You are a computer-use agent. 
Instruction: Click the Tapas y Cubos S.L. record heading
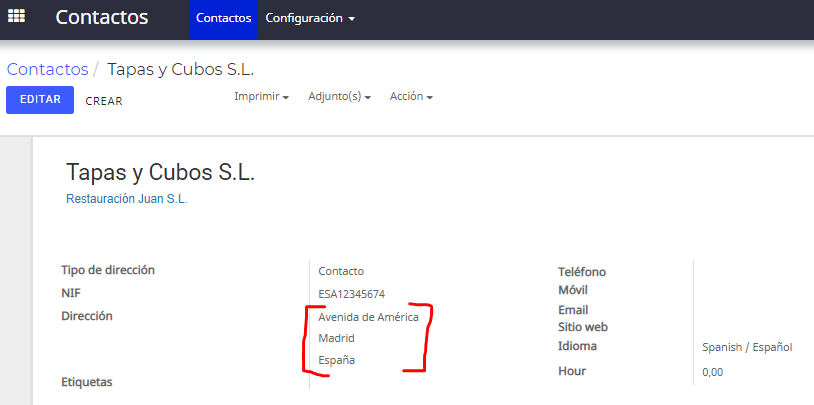pyautogui.click(x=160, y=173)
